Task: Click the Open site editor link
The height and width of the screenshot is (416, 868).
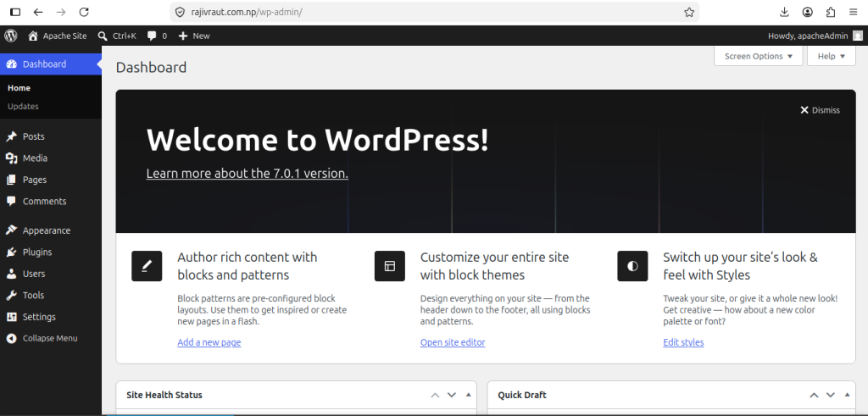Action: click(453, 342)
